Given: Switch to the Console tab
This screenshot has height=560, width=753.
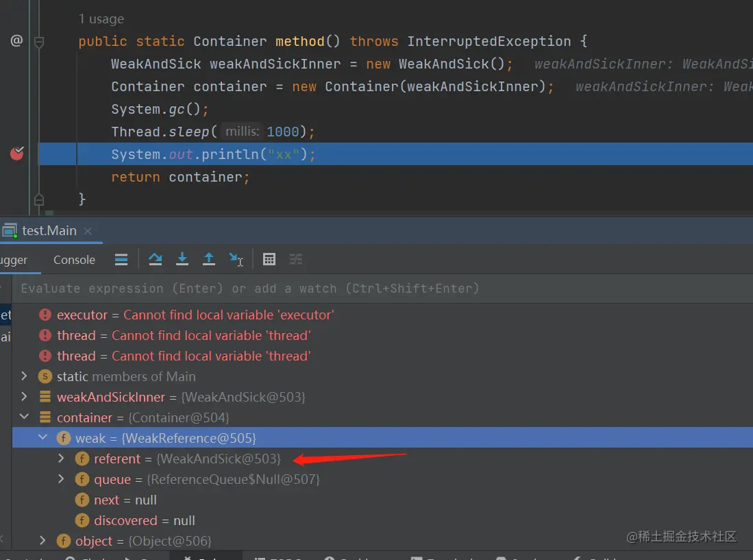Looking at the screenshot, I should pyautogui.click(x=74, y=260).
